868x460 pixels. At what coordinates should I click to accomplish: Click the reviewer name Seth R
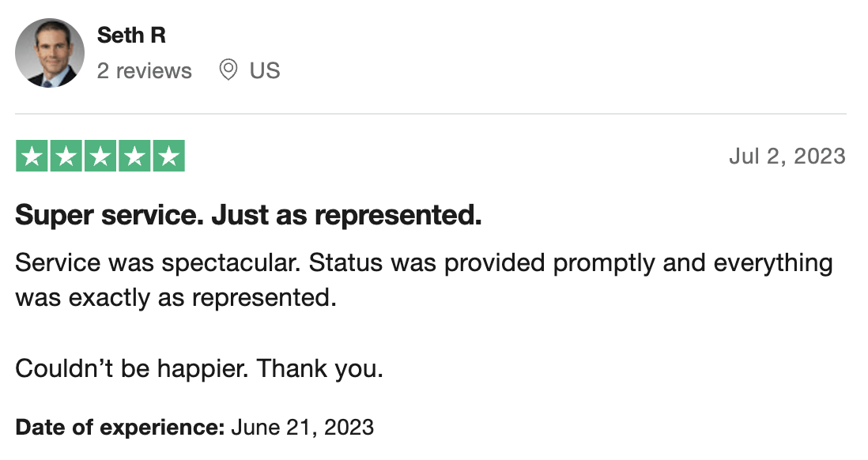(x=131, y=36)
